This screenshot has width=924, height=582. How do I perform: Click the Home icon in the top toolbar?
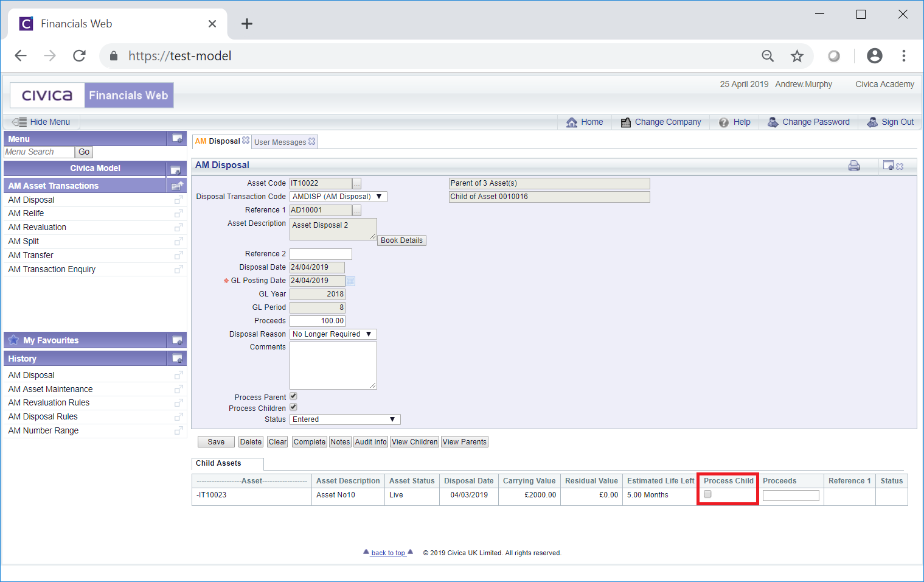pos(572,122)
